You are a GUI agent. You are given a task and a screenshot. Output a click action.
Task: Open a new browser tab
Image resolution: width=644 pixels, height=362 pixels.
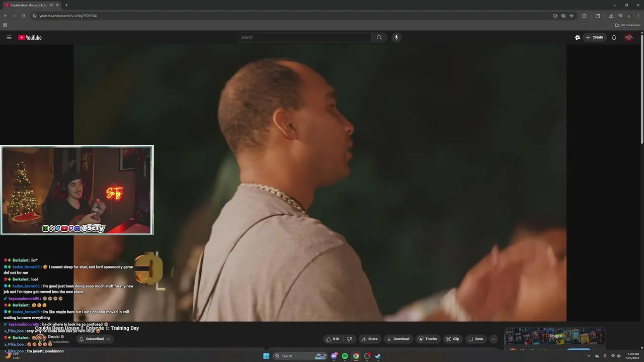coord(66,5)
